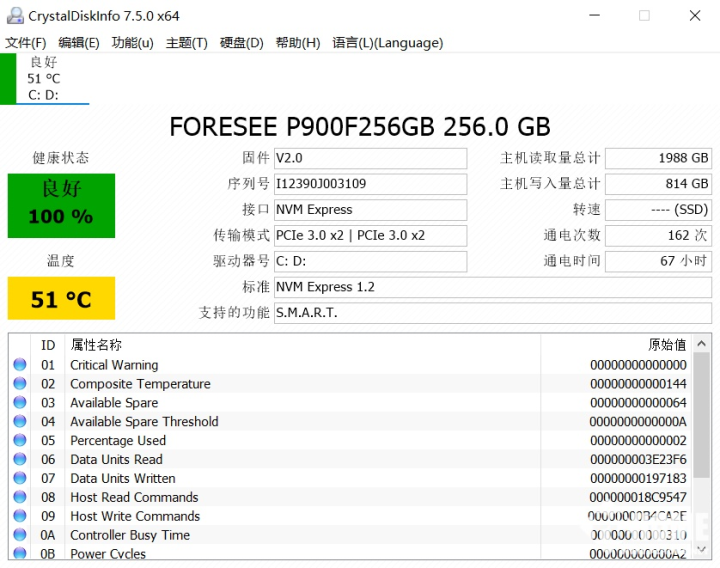Screen dimensions: 720x568
Task: Open the 文件(F) menu
Action: point(26,43)
